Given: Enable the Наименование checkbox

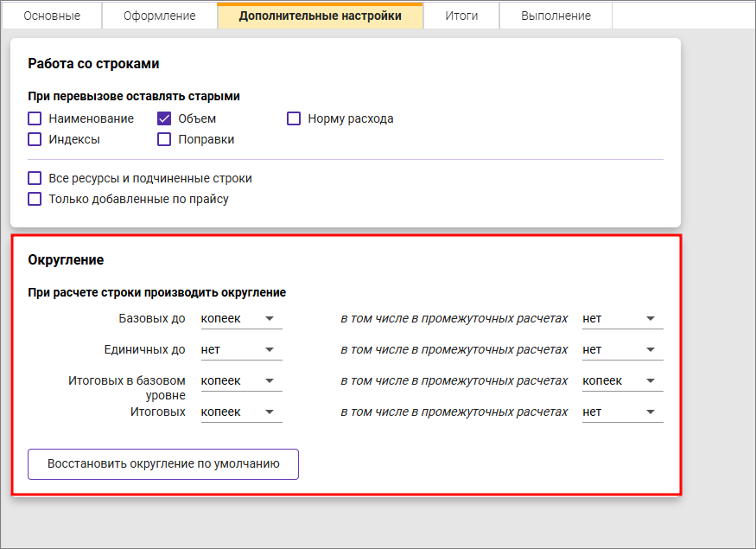Looking at the screenshot, I should point(35,118).
